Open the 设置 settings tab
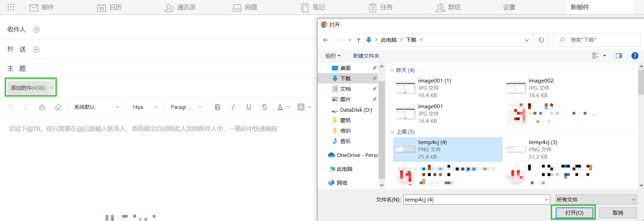The width and height of the screenshot is (644, 221). coord(509,7)
